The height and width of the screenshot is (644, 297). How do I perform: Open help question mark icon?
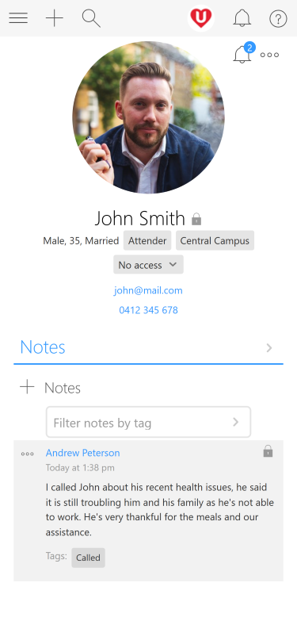pyautogui.click(x=278, y=18)
